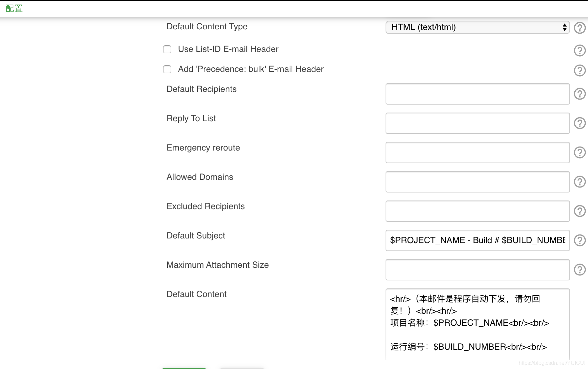Focus the Reply To List field
588x369 pixels.
coord(477,123)
